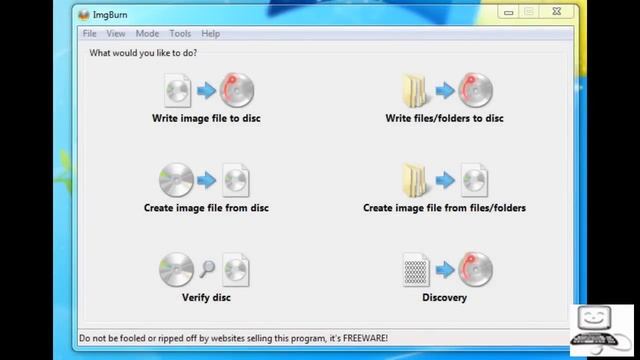Select 'Create image file from disc' label

tap(206, 208)
